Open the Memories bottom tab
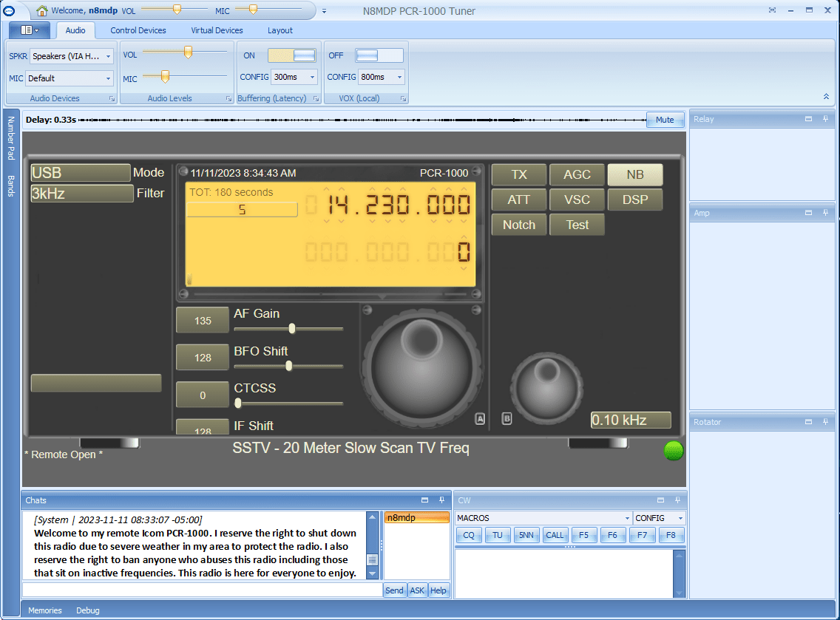Screen dimensions: 840x620 click(45, 610)
